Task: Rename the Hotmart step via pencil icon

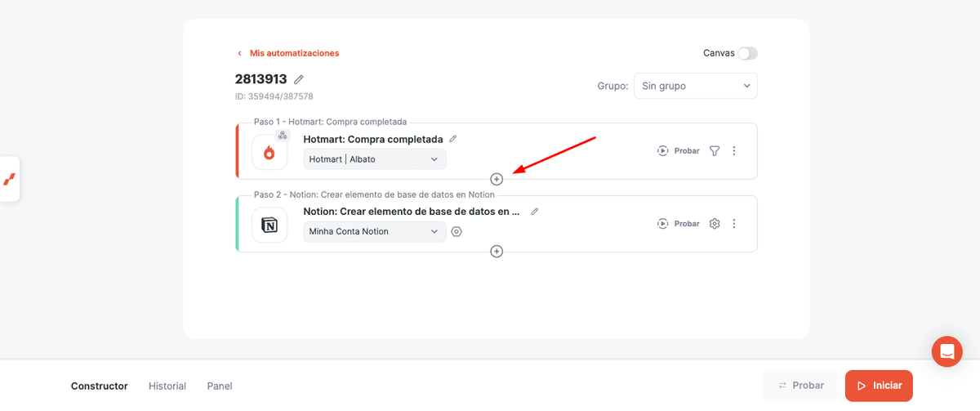Action: click(453, 139)
